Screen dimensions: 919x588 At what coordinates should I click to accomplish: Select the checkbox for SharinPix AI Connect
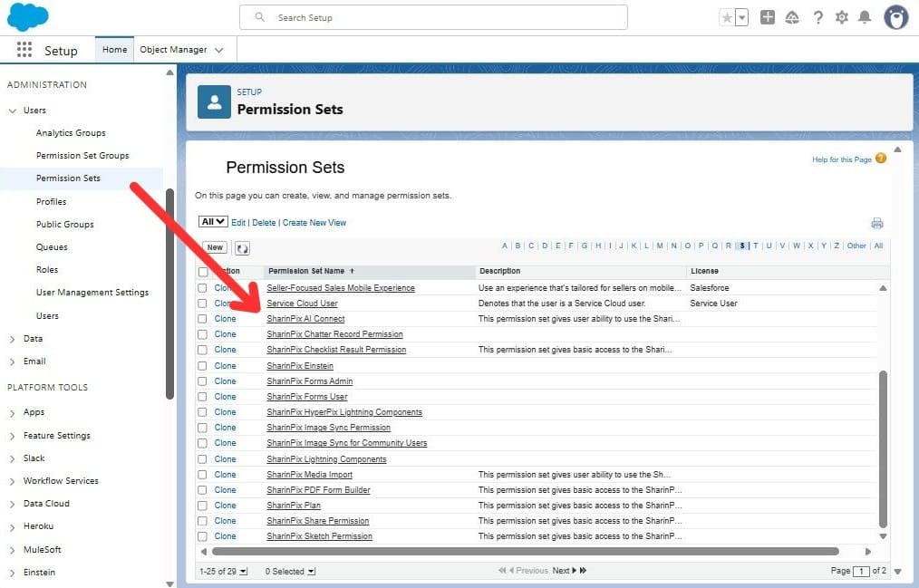click(x=201, y=318)
